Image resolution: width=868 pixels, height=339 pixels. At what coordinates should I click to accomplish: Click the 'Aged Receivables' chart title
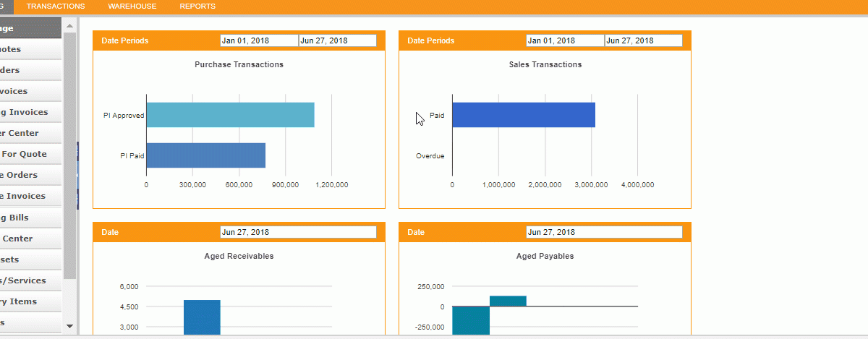click(239, 256)
